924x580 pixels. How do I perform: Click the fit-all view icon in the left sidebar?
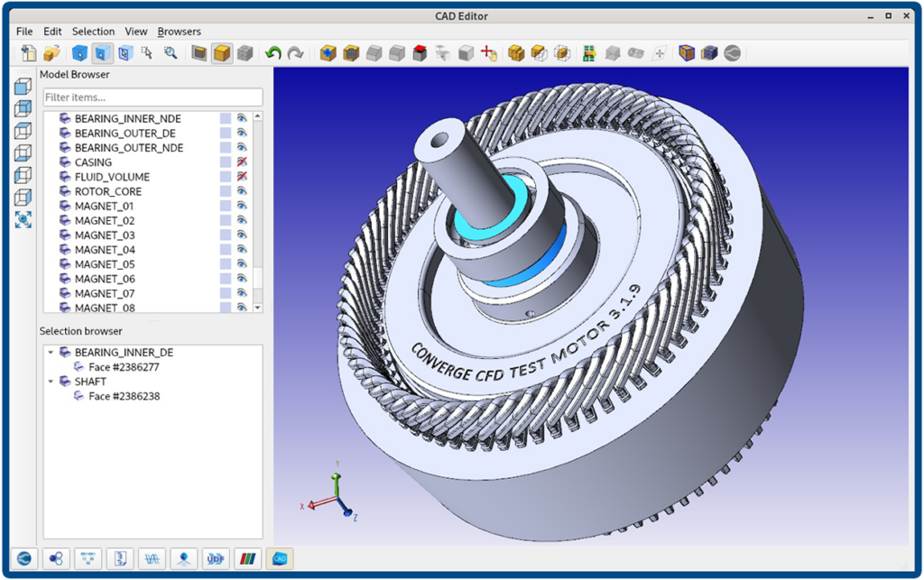click(24, 219)
